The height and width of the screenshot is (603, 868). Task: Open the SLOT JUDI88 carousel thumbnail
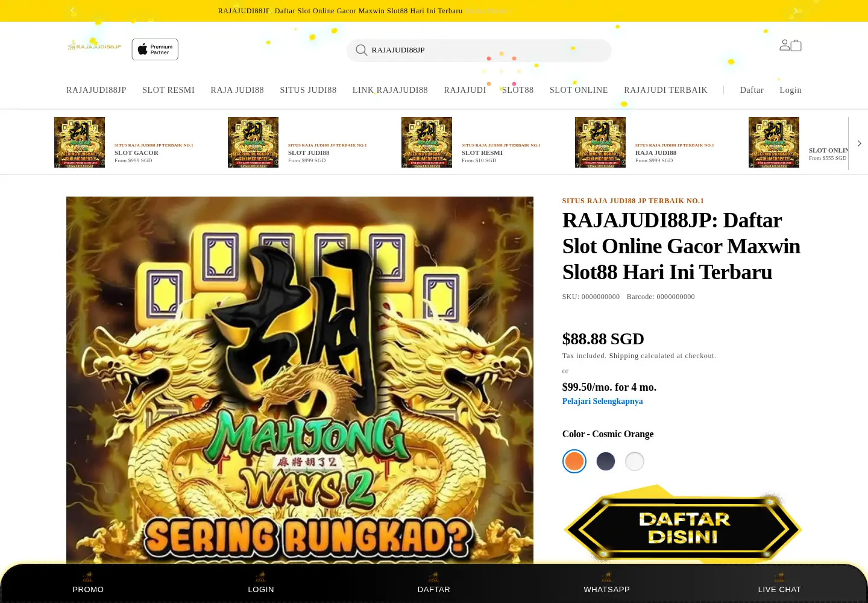[x=253, y=142]
